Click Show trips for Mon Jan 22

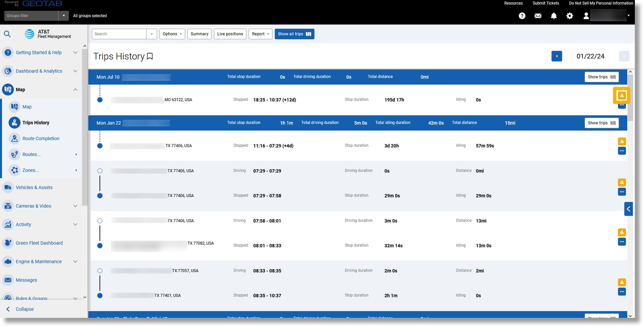coord(601,123)
